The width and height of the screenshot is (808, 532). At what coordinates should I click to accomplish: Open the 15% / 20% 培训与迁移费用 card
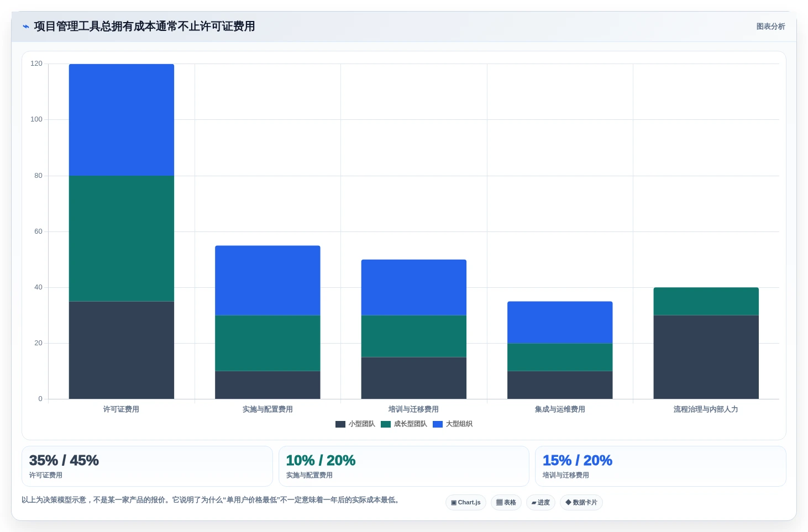click(660, 466)
